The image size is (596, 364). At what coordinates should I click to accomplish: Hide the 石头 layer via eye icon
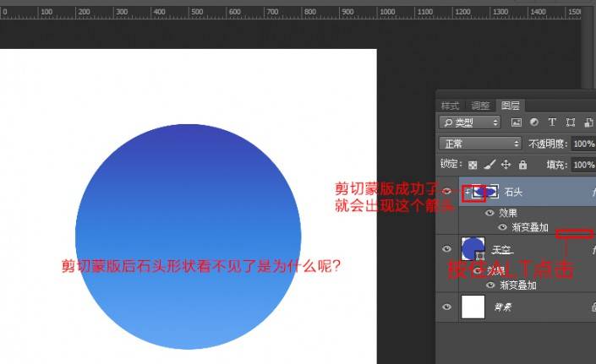pos(447,192)
